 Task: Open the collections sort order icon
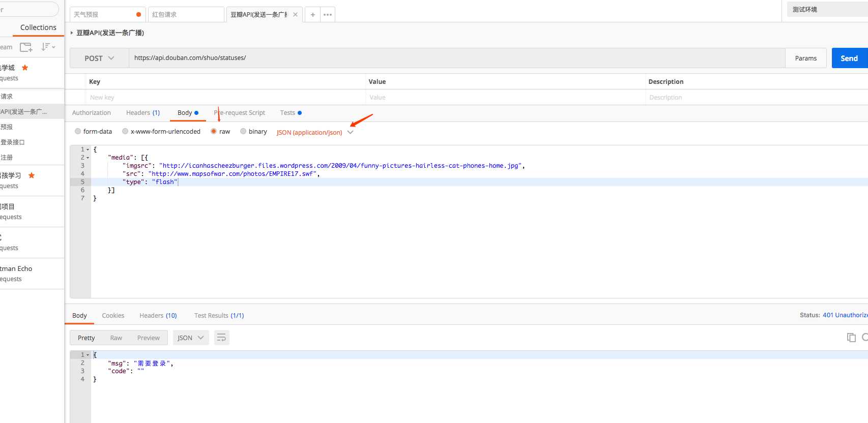[48, 47]
